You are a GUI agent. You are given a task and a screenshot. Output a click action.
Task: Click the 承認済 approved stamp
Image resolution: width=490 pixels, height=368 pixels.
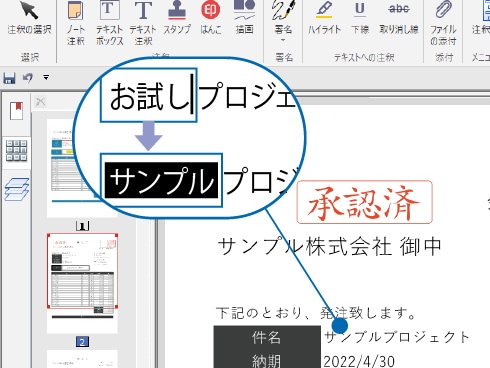[x=364, y=202]
